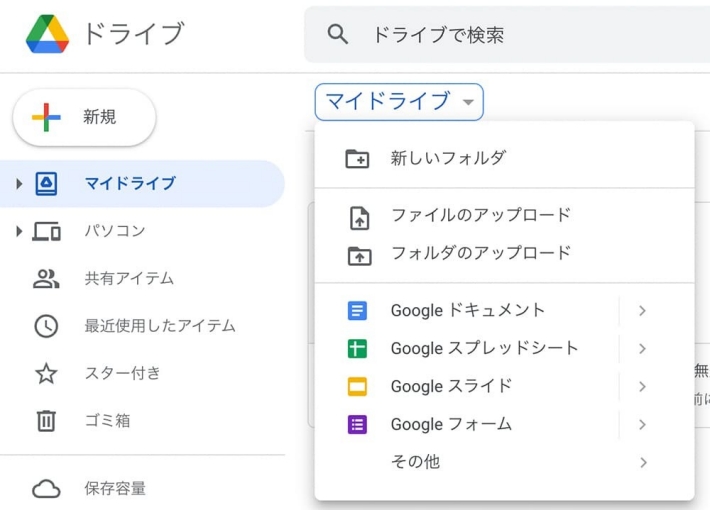Open 最近使用したアイテム in the sidebar
The height and width of the screenshot is (510, 710).
click(142, 326)
